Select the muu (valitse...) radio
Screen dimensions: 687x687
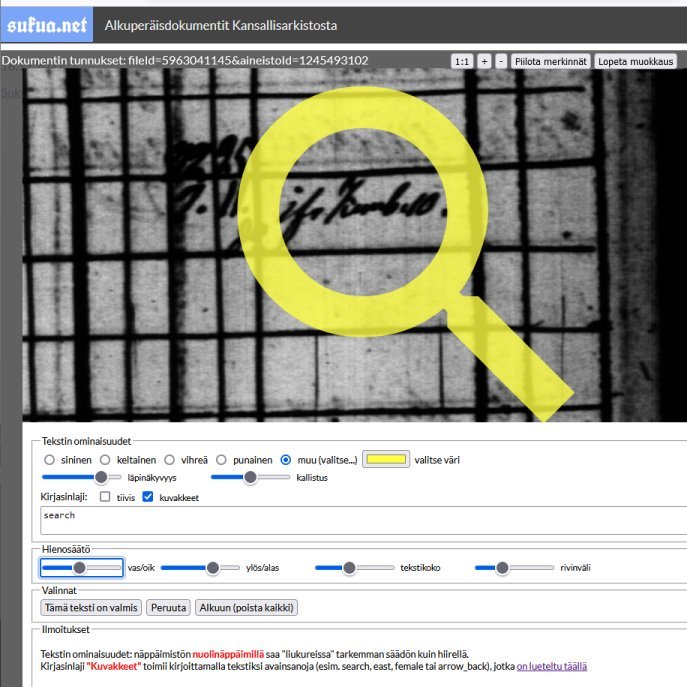(286, 460)
